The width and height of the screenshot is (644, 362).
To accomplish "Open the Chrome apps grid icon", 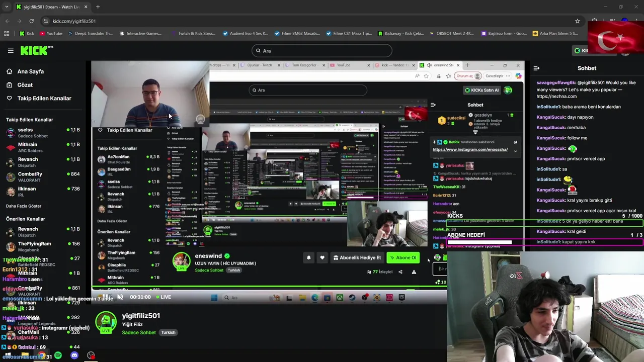I will coord(7,34).
